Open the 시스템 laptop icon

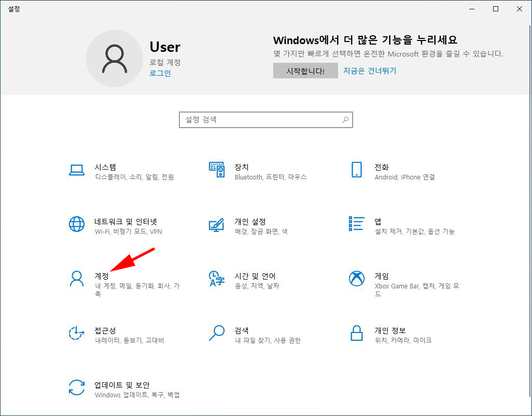77,170
